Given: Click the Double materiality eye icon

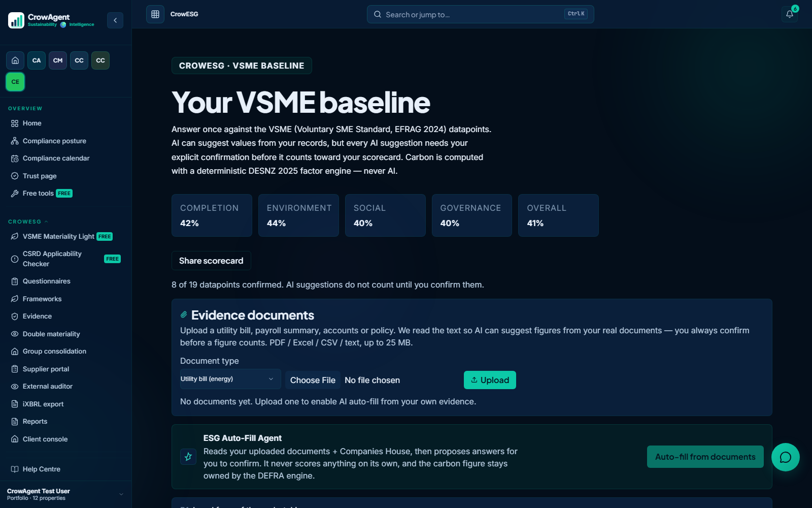Looking at the screenshot, I should (15, 334).
